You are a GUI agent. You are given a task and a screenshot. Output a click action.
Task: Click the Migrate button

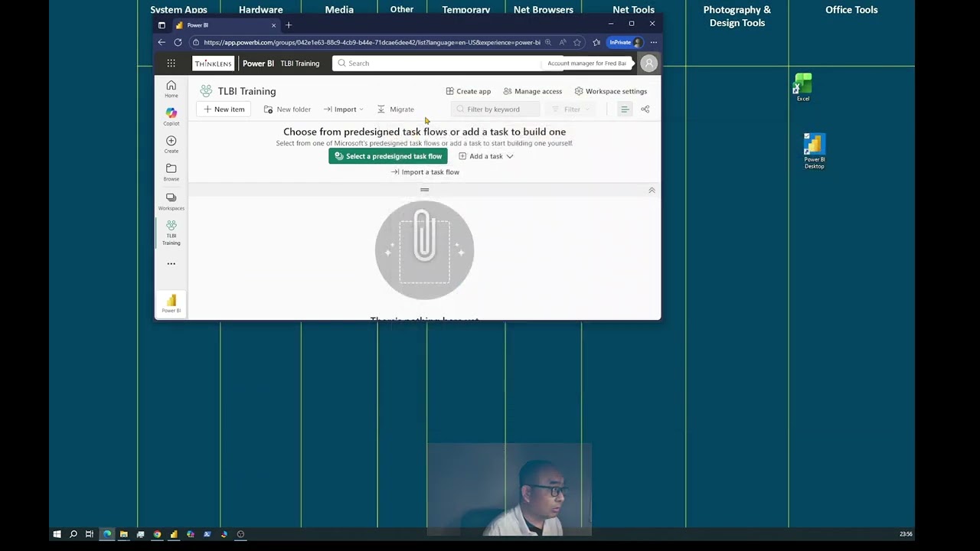[396, 109]
